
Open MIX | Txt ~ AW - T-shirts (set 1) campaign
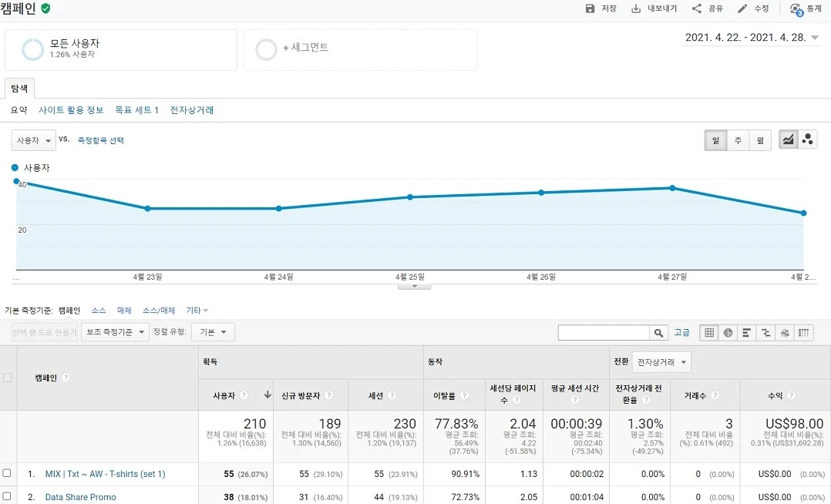105,474
